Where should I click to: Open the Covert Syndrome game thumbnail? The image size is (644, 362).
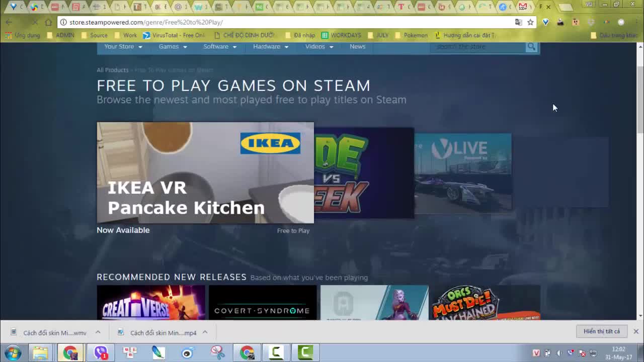point(263,303)
